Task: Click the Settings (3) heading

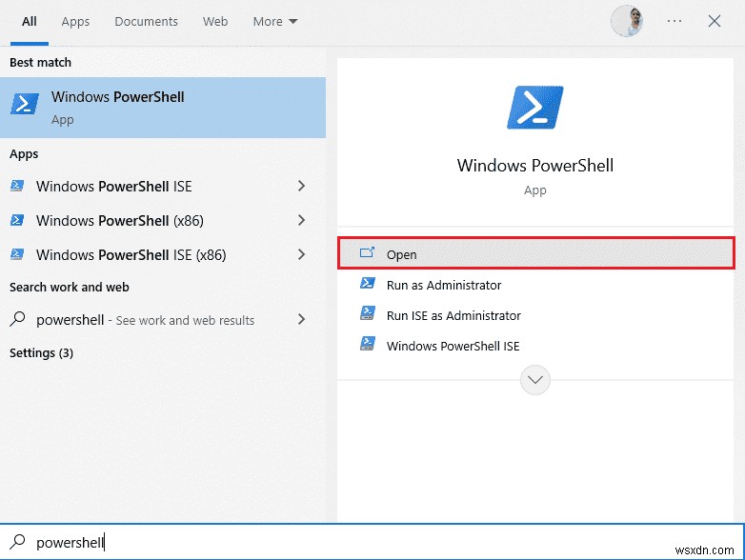Action: pyautogui.click(x=41, y=353)
